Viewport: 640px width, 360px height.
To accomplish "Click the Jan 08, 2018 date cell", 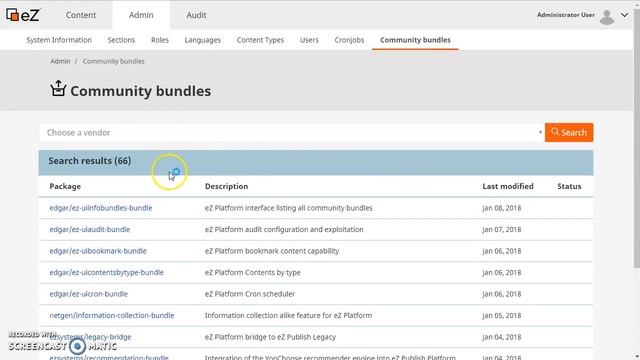I will coord(502,208).
